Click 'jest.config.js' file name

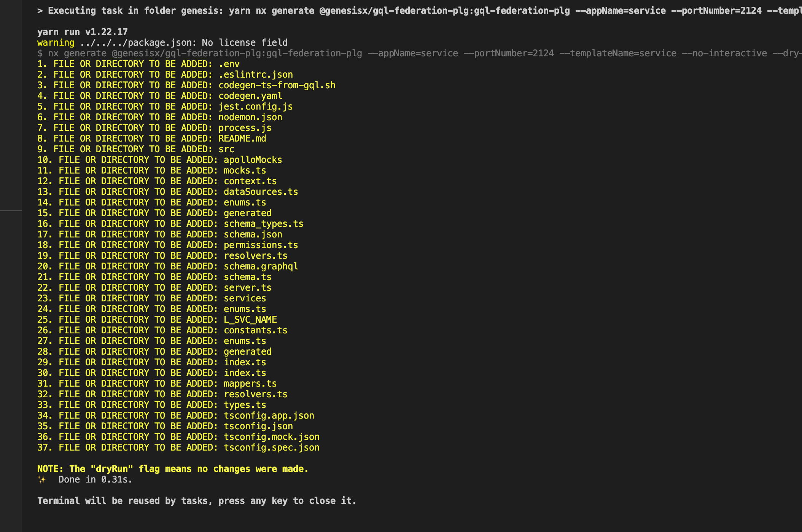256,107
